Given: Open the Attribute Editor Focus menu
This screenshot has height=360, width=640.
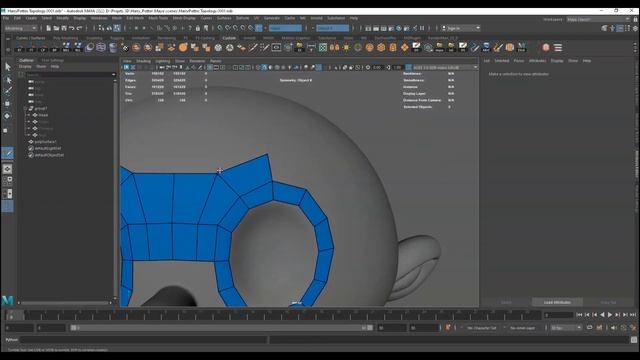Looking at the screenshot, I should pos(519,61).
